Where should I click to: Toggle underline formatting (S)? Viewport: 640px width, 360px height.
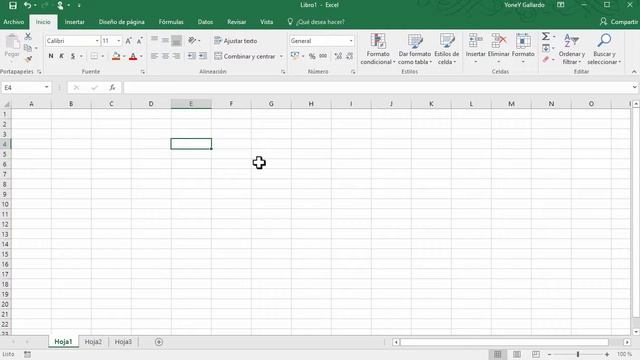(x=73, y=56)
